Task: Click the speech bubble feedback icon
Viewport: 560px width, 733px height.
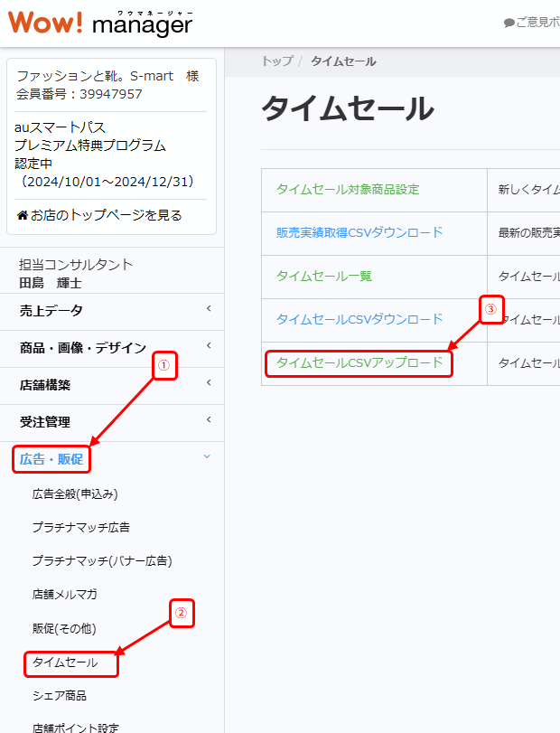Action: pos(509,23)
